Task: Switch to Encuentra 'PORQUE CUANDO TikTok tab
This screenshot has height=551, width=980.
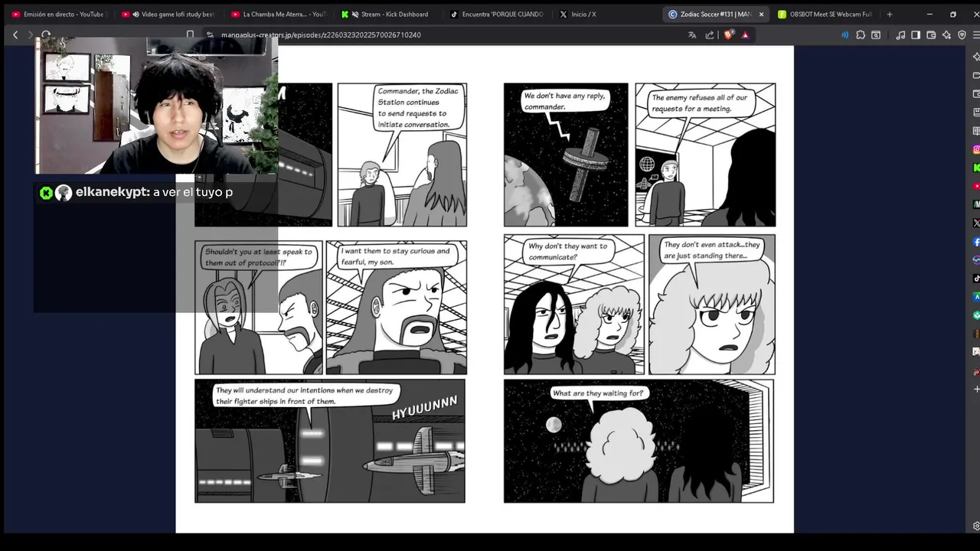Action: (499, 14)
